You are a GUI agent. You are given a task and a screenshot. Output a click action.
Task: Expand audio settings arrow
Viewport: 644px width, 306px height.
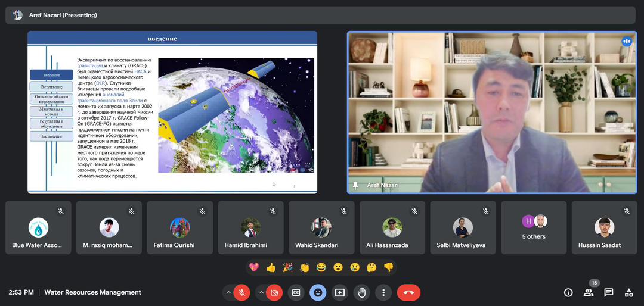tap(228, 292)
